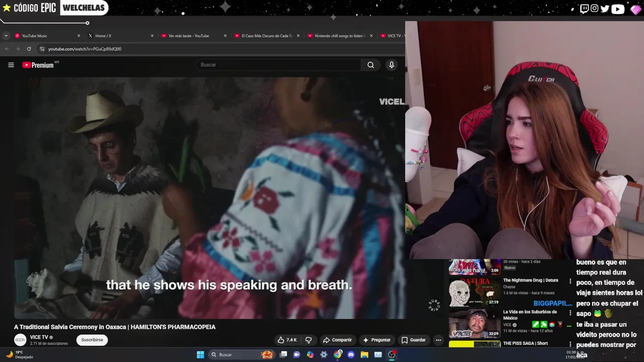Close the YouTube Music tab
Viewport: 644px width, 362px height.
78,36
